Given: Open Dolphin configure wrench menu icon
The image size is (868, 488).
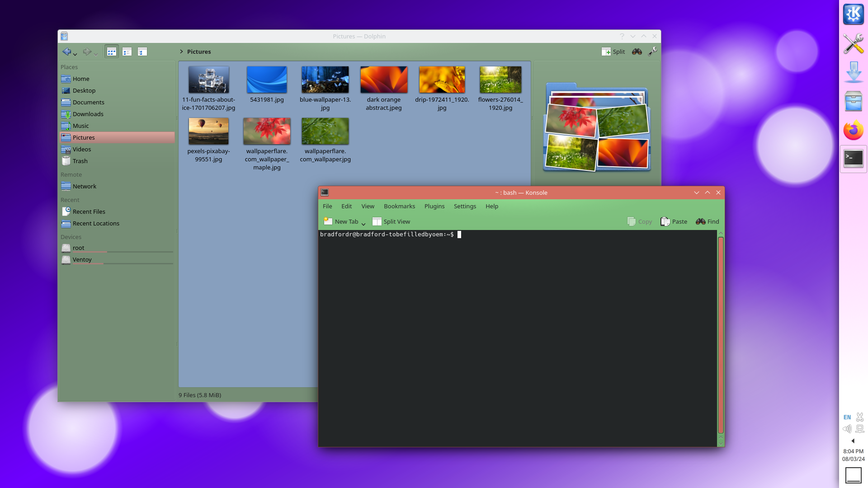Looking at the screenshot, I should point(652,52).
